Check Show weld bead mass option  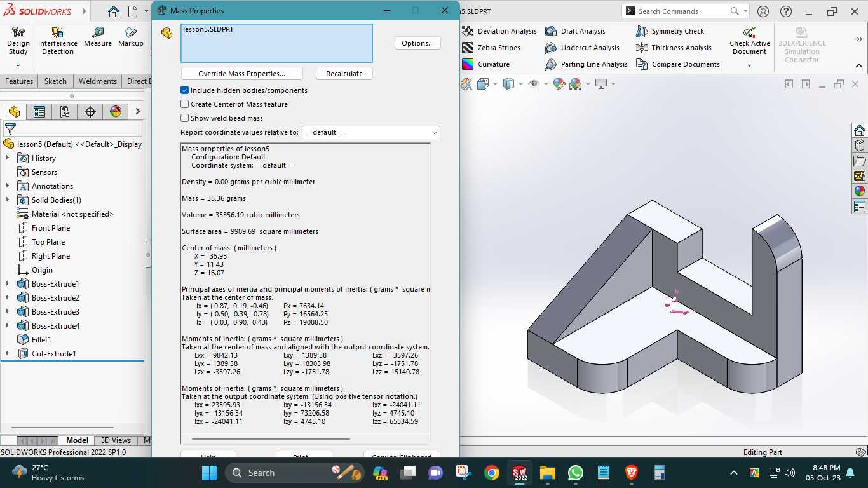pyautogui.click(x=185, y=118)
